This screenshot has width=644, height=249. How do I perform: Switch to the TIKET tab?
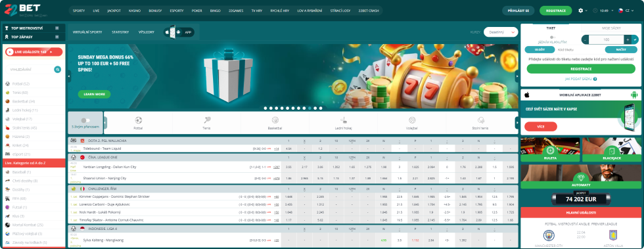coord(551,28)
